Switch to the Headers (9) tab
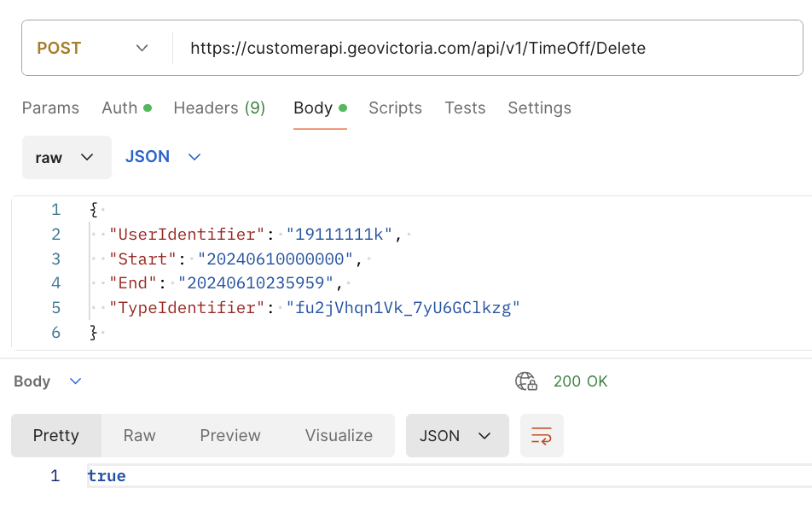812x529 pixels. [x=219, y=108]
